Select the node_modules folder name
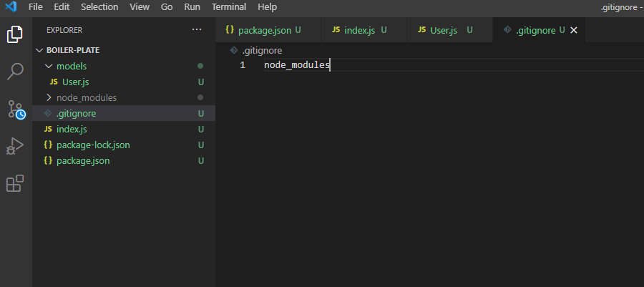Viewport: 644px width, 287px height. click(87, 98)
